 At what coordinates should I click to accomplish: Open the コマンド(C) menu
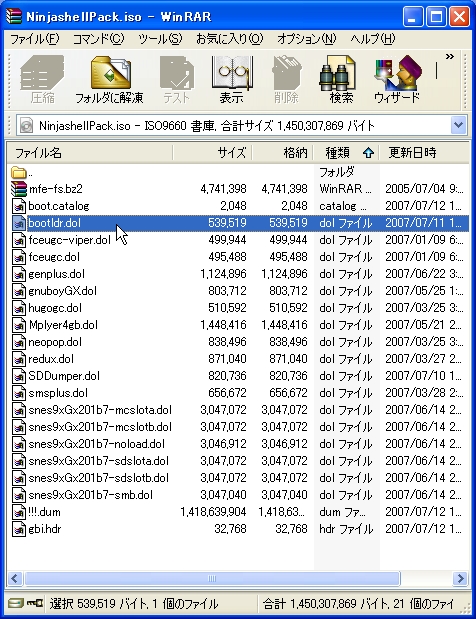(x=98, y=39)
